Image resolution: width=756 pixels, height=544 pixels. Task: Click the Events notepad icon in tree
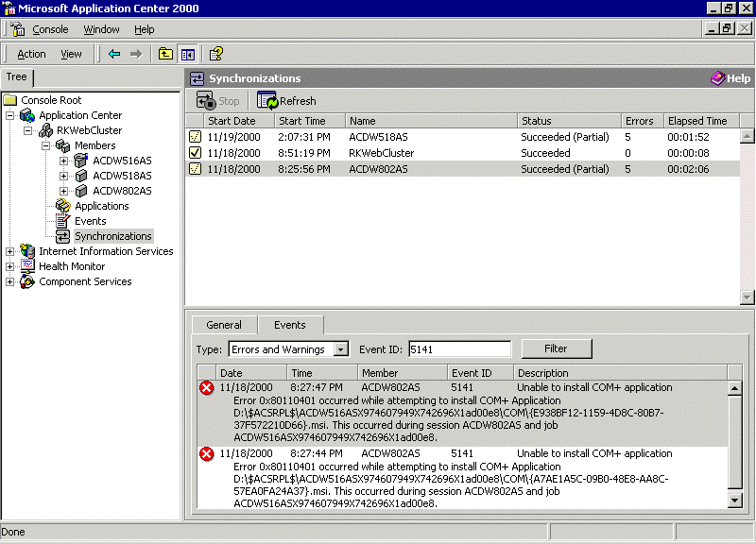click(x=63, y=221)
